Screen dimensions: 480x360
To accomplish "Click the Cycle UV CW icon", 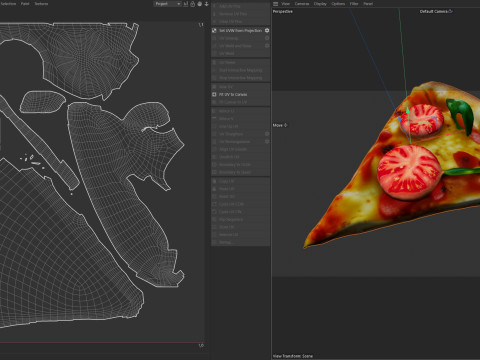I will pos(214,212).
